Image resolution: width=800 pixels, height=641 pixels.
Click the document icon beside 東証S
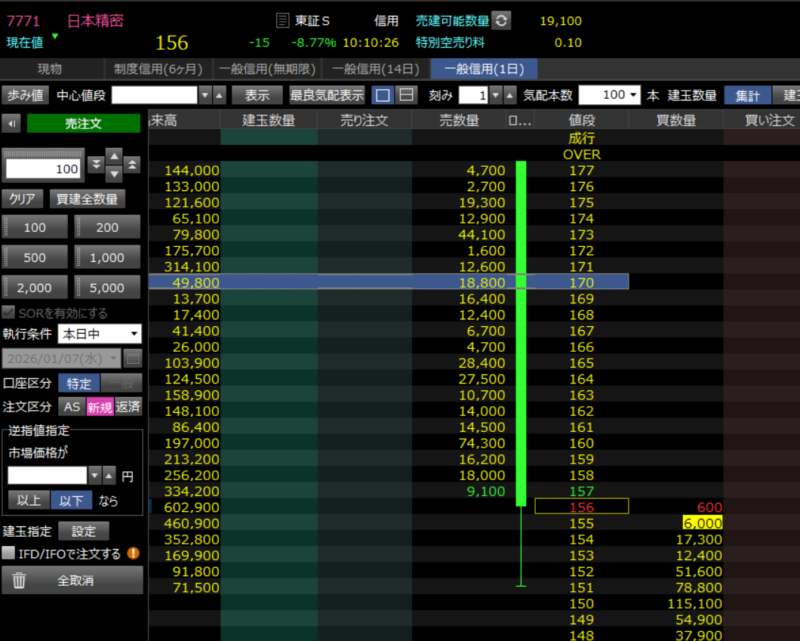pyautogui.click(x=283, y=20)
